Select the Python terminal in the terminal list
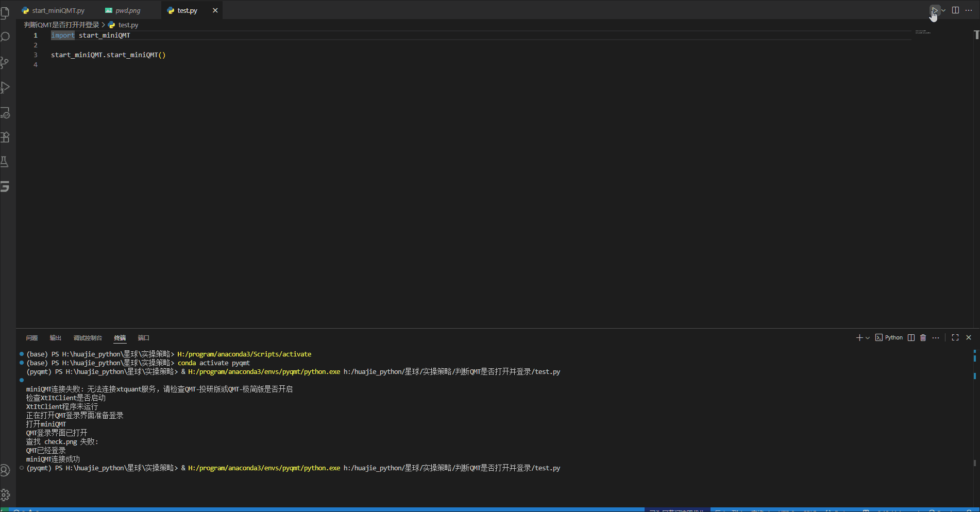This screenshot has height=512, width=980. (889, 337)
